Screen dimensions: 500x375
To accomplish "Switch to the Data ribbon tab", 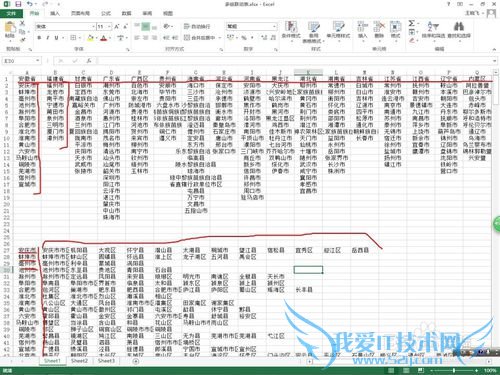I will click(126, 13).
